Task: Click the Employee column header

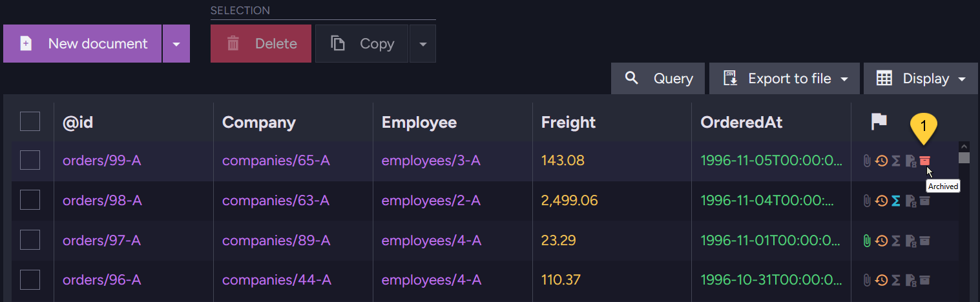Action: pyautogui.click(x=419, y=122)
